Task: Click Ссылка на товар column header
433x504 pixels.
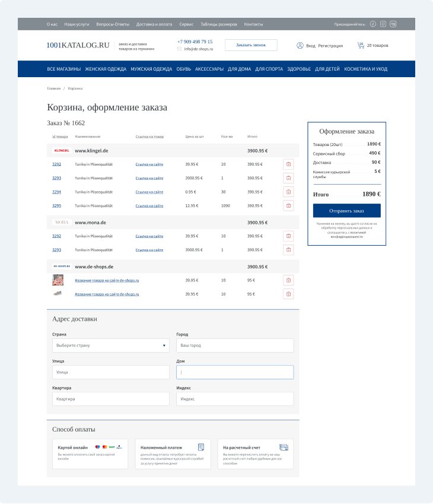Action: 149,137
